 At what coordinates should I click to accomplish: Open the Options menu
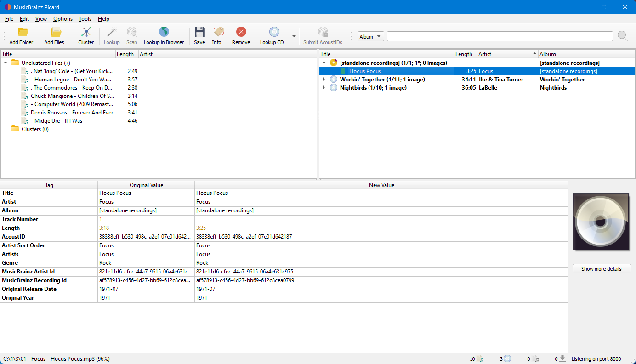(x=63, y=19)
